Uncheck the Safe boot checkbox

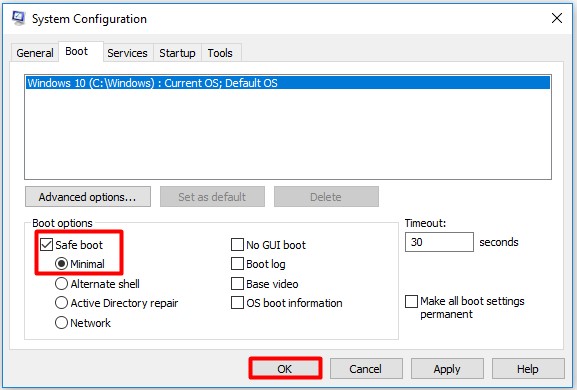pos(46,245)
